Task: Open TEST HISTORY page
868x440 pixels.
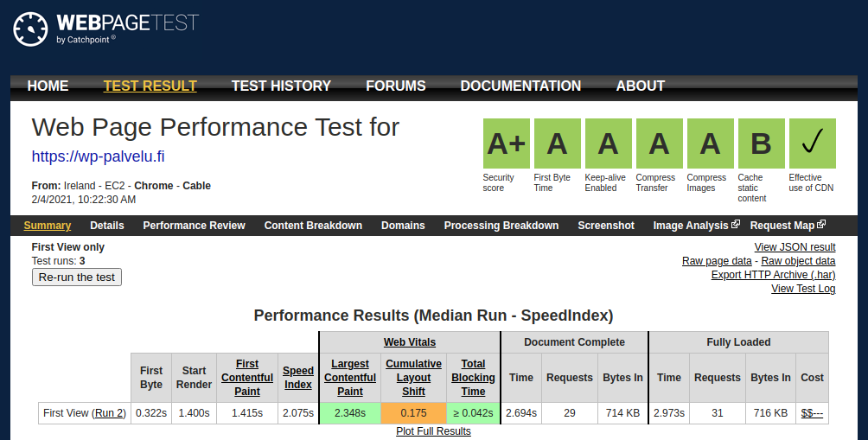Action: [281, 86]
